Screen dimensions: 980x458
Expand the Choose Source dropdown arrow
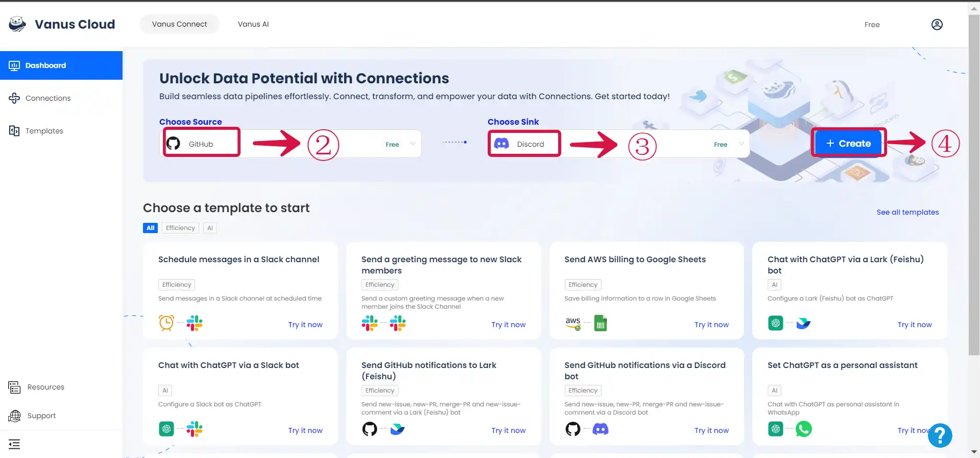tap(413, 144)
